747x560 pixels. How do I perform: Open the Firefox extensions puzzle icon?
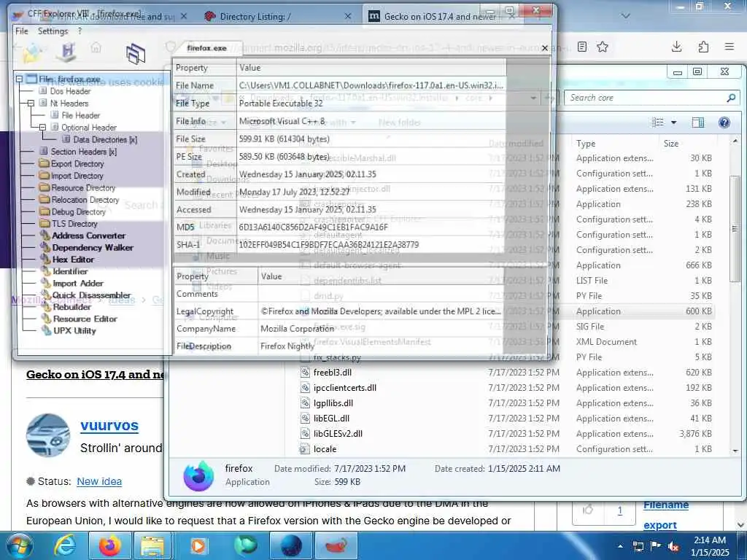pos(703,47)
